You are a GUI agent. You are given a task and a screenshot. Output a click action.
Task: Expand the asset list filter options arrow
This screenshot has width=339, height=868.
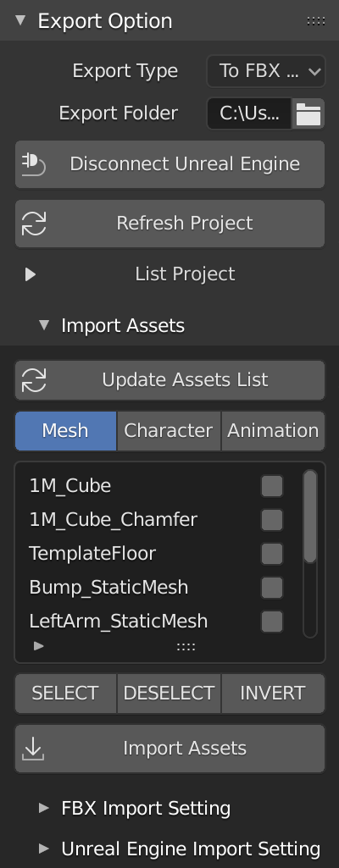point(39,645)
